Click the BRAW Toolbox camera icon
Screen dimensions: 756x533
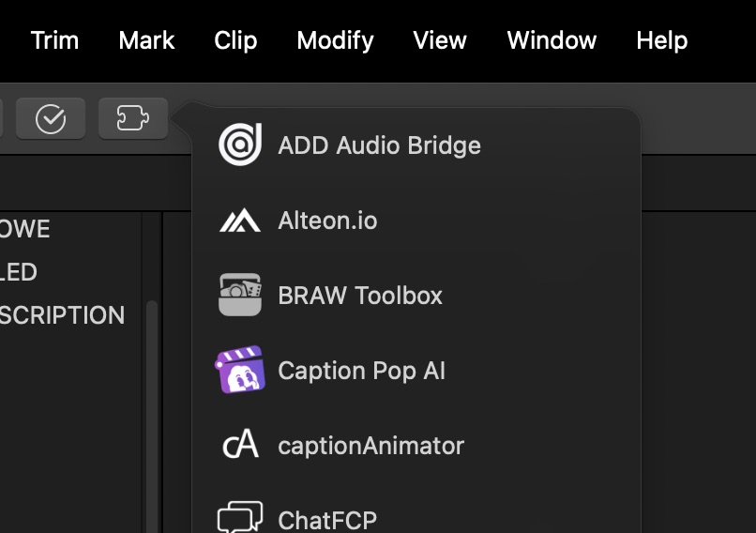240,296
